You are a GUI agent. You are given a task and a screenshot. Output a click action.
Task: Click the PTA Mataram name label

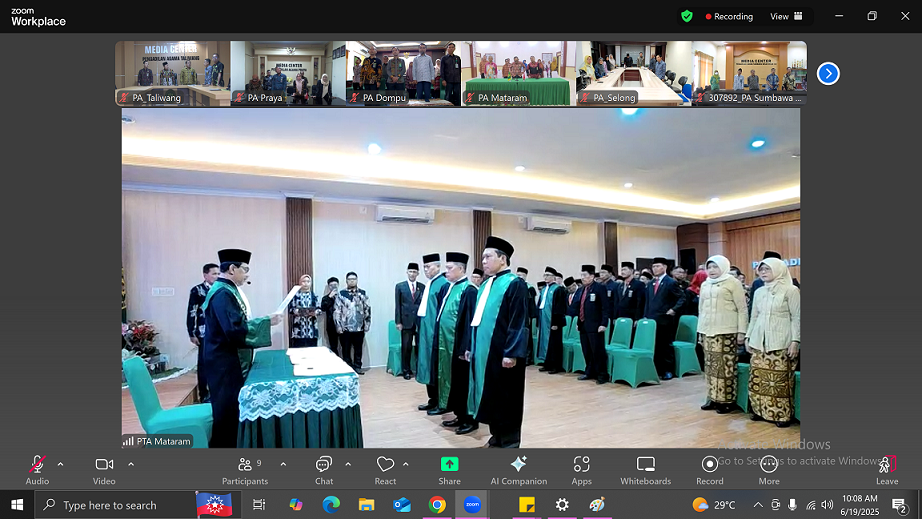point(157,441)
